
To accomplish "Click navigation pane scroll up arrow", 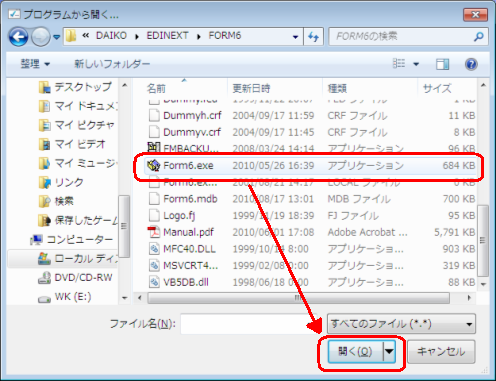I will pos(125,85).
